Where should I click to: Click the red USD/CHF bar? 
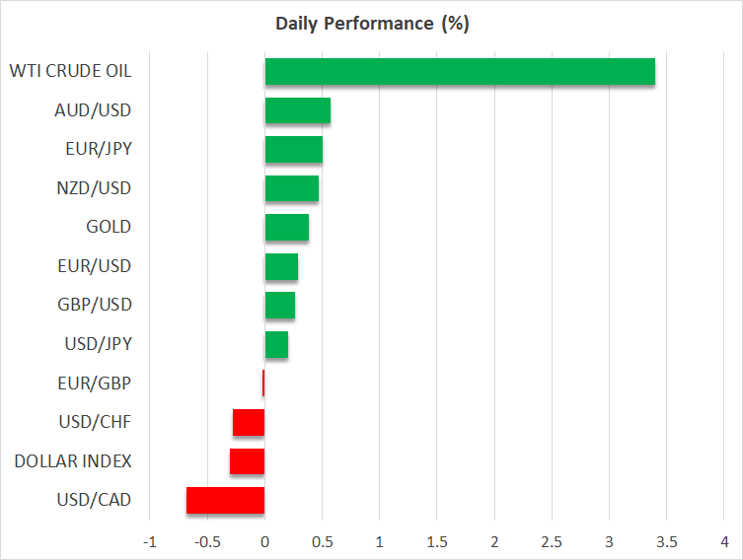[249, 422]
